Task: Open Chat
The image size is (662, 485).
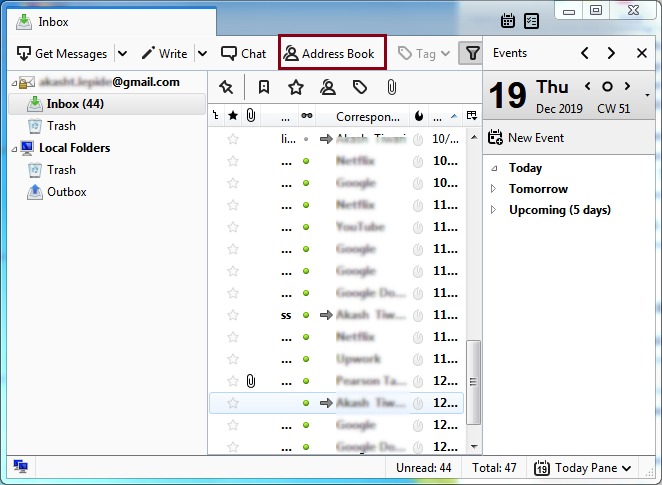Action: tap(244, 54)
